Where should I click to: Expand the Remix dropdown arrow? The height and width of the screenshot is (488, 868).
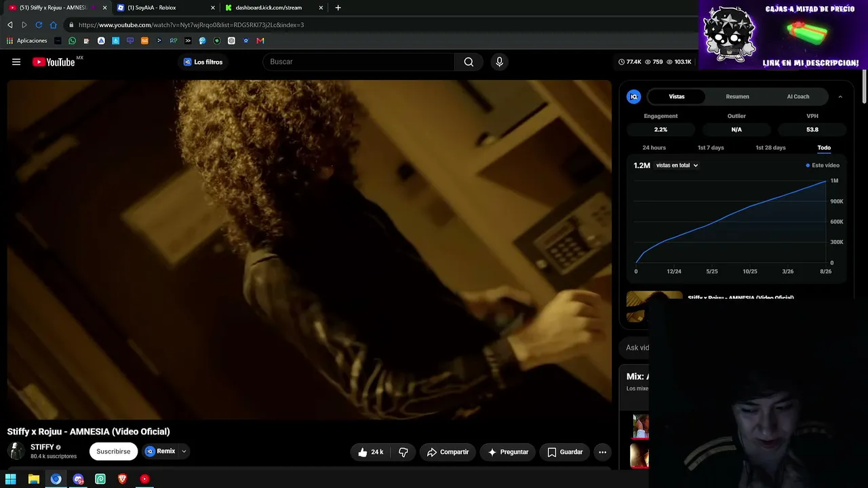pyautogui.click(x=184, y=451)
